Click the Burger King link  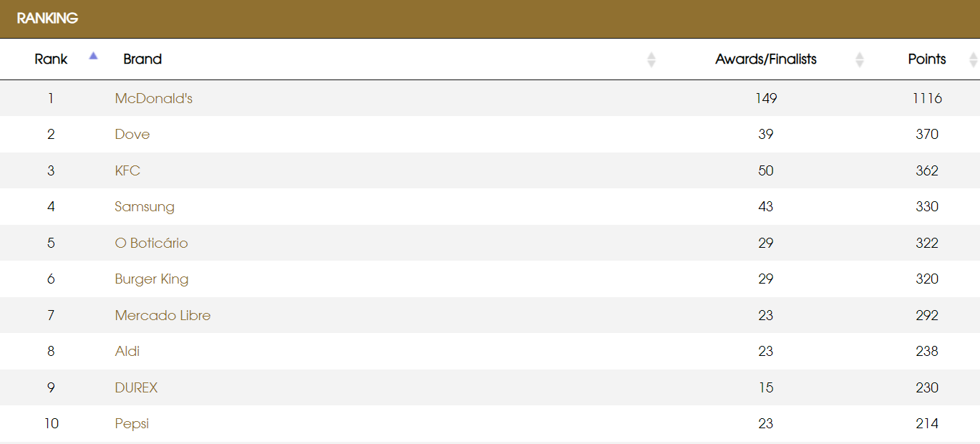[x=151, y=279]
